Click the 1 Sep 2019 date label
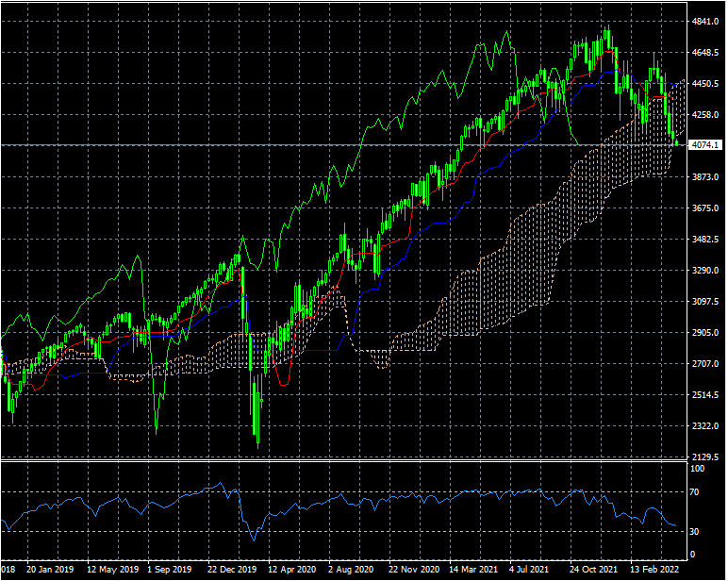This screenshot has width=728, height=581. pyautogui.click(x=170, y=570)
